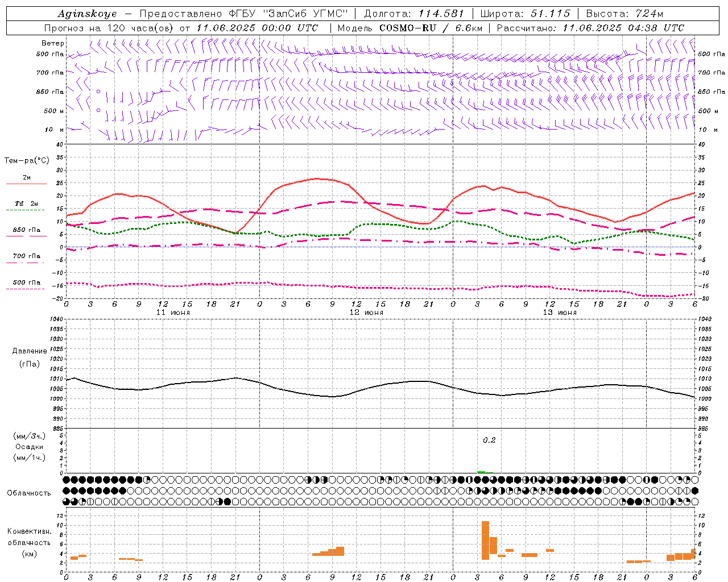Viewport: 728px width, 582px height.
Task: Click the 13 июня date label
Action: point(560,313)
